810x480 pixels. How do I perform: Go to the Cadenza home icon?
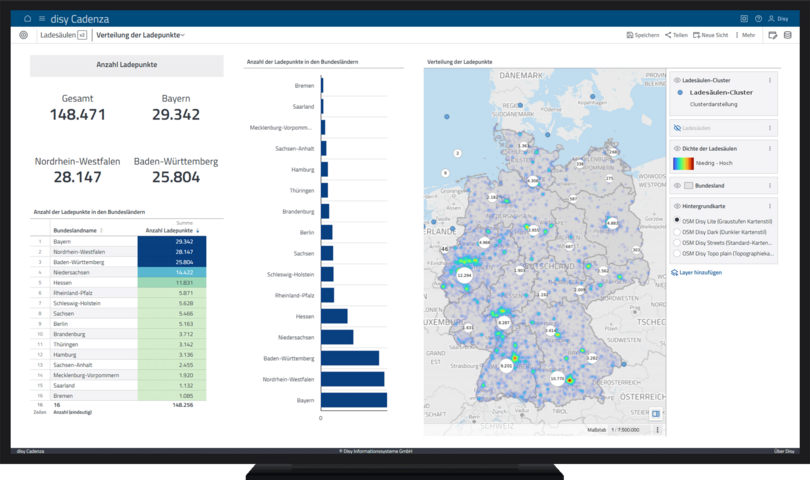(27, 19)
